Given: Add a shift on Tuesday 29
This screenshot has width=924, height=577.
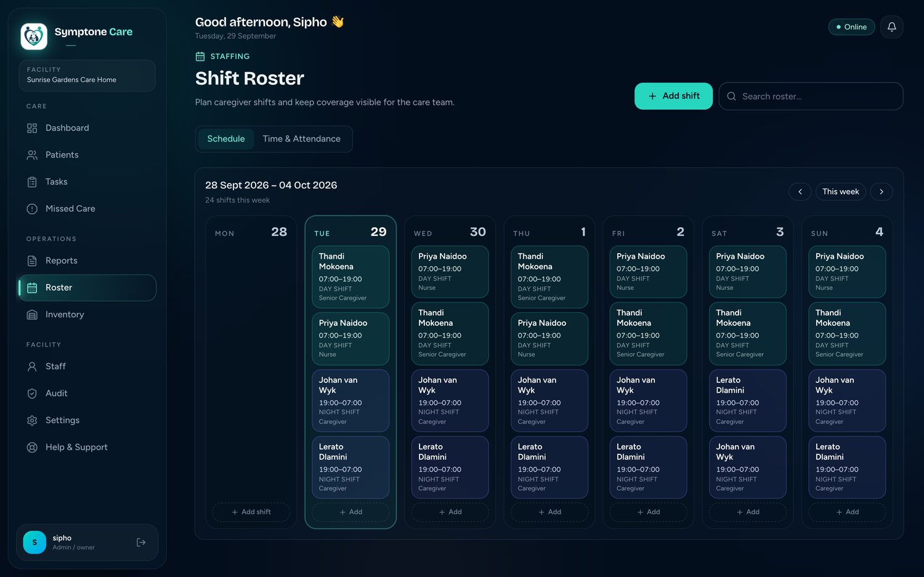Looking at the screenshot, I should pyautogui.click(x=351, y=512).
